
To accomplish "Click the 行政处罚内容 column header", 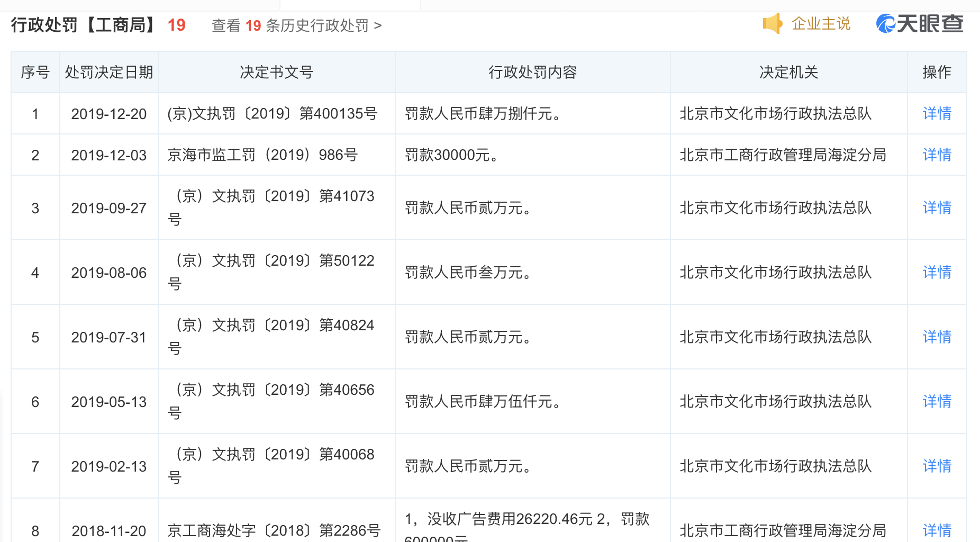I will point(533,72).
